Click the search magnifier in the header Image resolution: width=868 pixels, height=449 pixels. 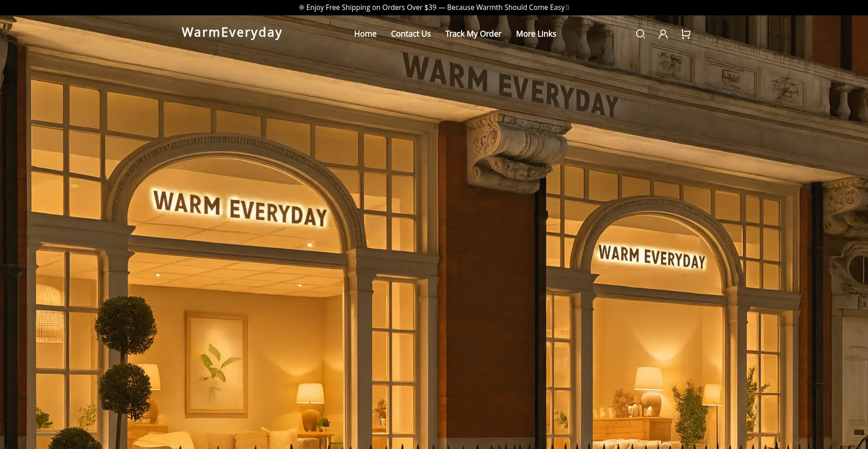640,33
